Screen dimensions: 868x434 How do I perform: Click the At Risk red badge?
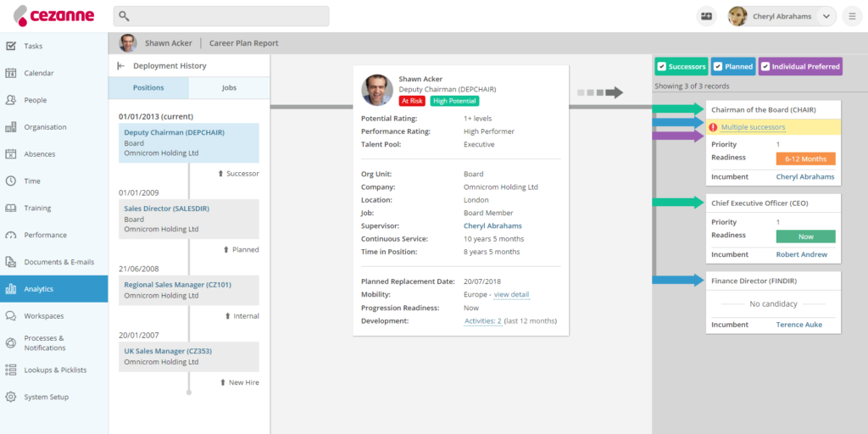click(x=412, y=101)
